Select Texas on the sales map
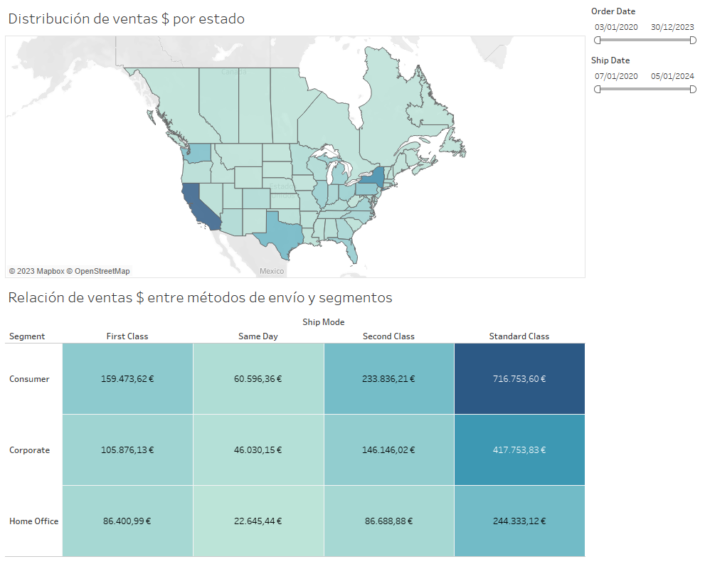The width and height of the screenshot is (705, 564). (275, 235)
